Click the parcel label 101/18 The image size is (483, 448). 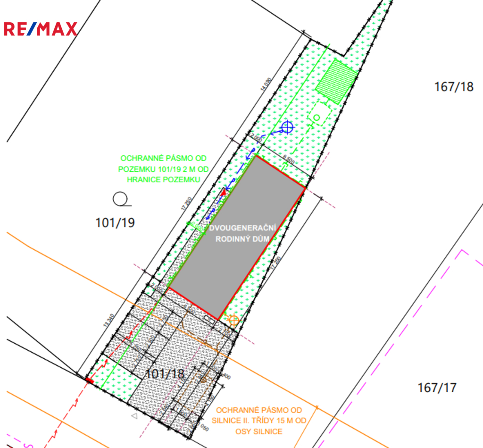165,374
